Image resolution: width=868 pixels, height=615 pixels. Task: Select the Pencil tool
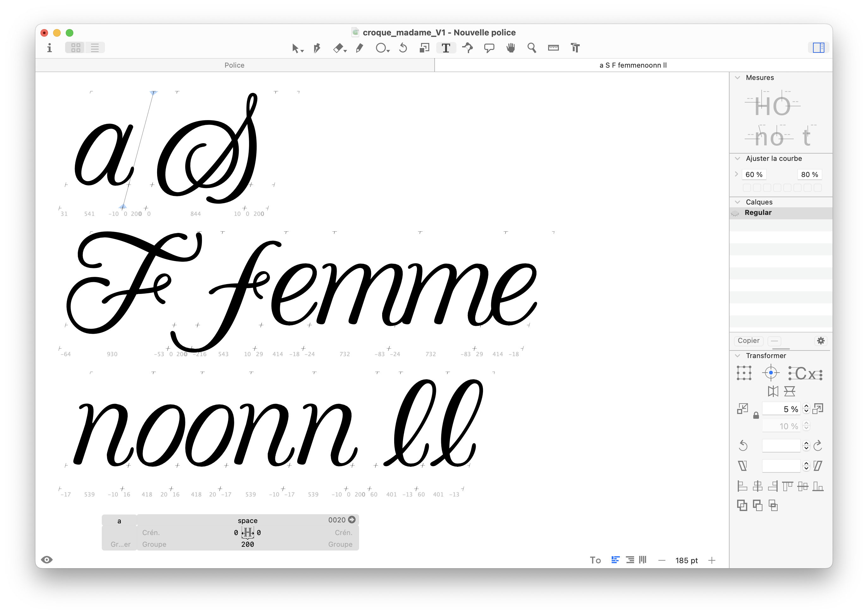pyautogui.click(x=359, y=48)
